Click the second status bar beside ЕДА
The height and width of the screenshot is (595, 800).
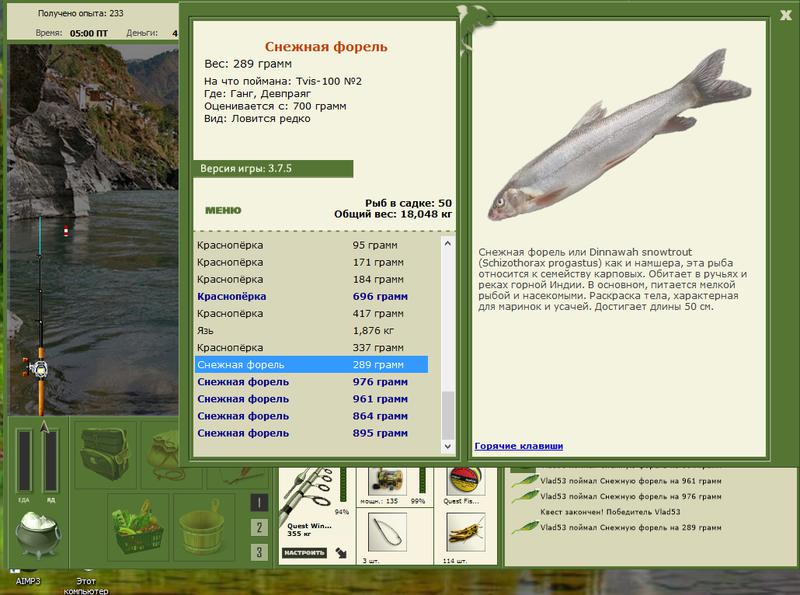[51, 461]
